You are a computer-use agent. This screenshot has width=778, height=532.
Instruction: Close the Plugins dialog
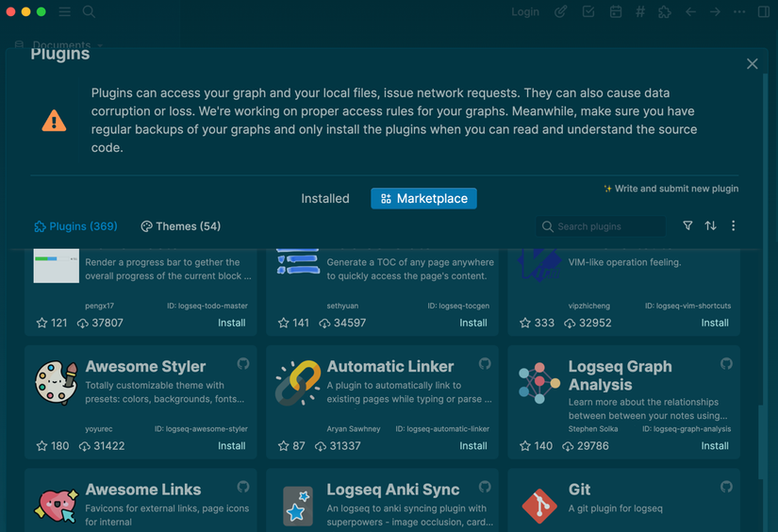pos(752,64)
